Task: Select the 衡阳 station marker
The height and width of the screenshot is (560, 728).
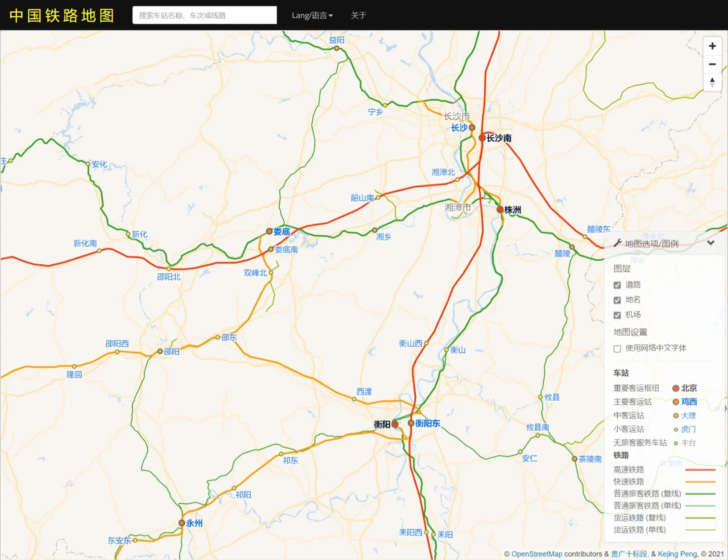Action: 395,424
